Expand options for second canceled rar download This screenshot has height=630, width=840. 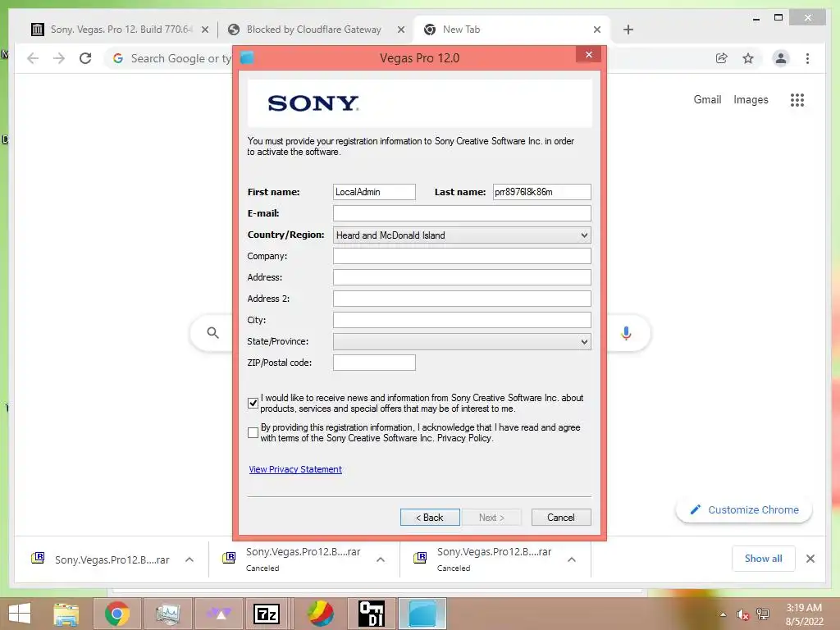pos(381,559)
